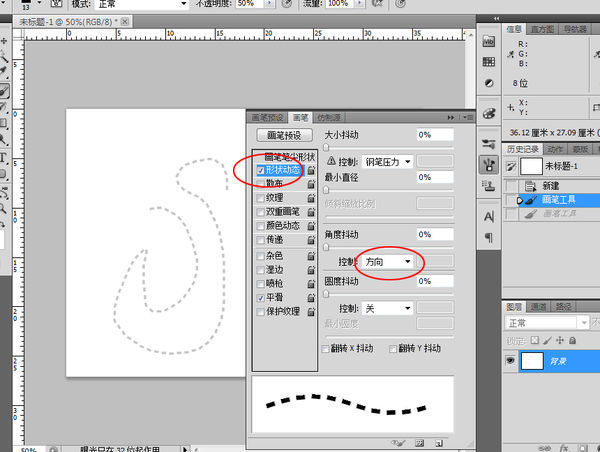Click the tablet pressure opacity icon after 不透明度
Viewport: 600px width, 452px height.
287,3
